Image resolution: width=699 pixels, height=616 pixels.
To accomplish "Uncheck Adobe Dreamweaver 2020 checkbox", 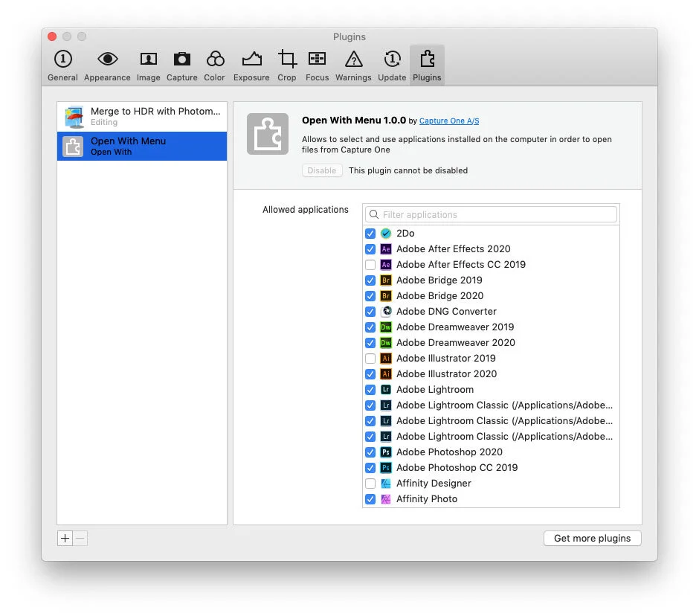I will click(370, 342).
